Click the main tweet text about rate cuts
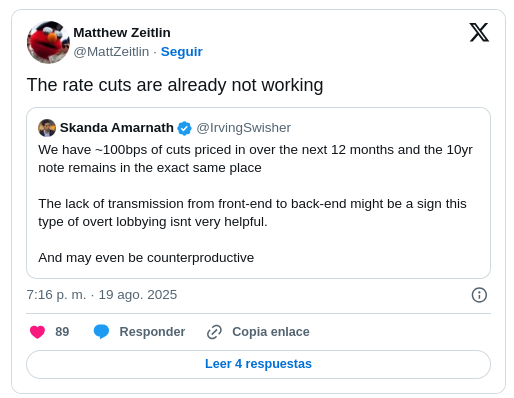514x398 pixels. pyautogui.click(x=175, y=85)
